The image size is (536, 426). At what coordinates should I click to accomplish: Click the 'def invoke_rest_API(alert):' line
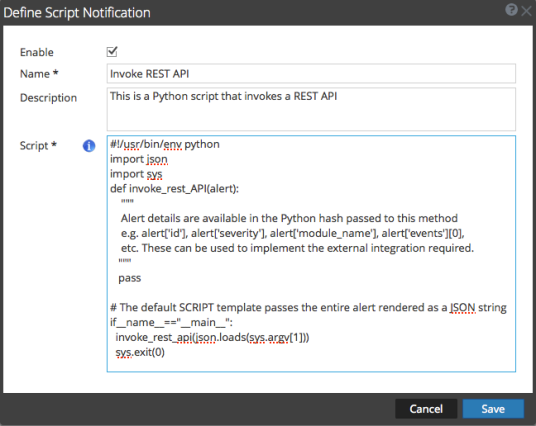tap(174, 189)
